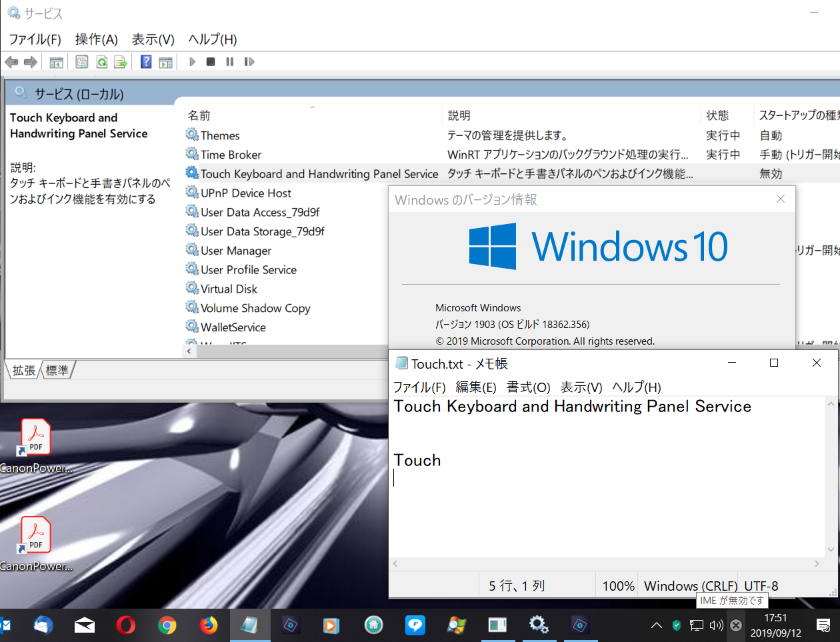Open the Services ファイル(F) menu
This screenshot has height=642, width=840.
tap(35, 39)
